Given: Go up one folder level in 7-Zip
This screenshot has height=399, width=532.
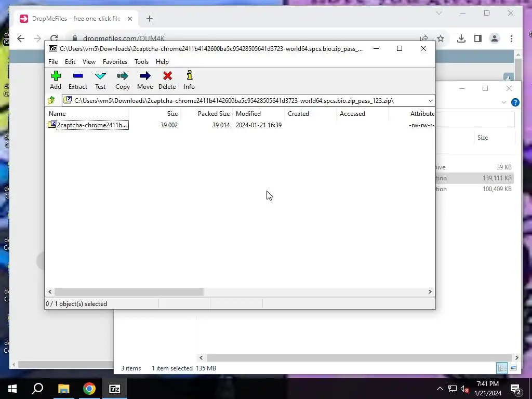Looking at the screenshot, I should [51, 100].
